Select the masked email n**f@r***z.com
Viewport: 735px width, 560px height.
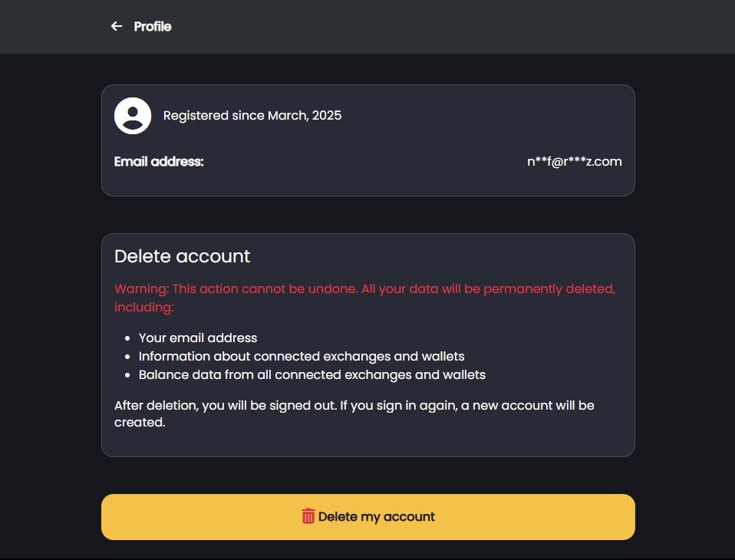[574, 161]
